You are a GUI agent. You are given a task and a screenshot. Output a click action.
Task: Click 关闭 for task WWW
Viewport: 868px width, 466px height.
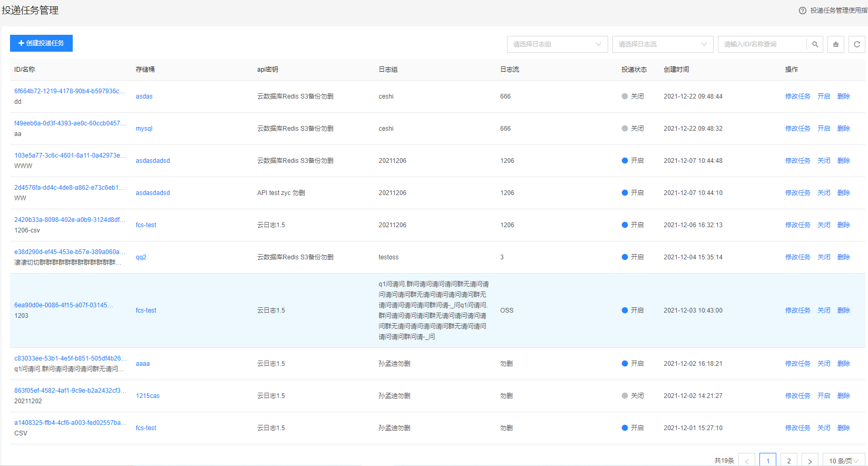[824, 161]
